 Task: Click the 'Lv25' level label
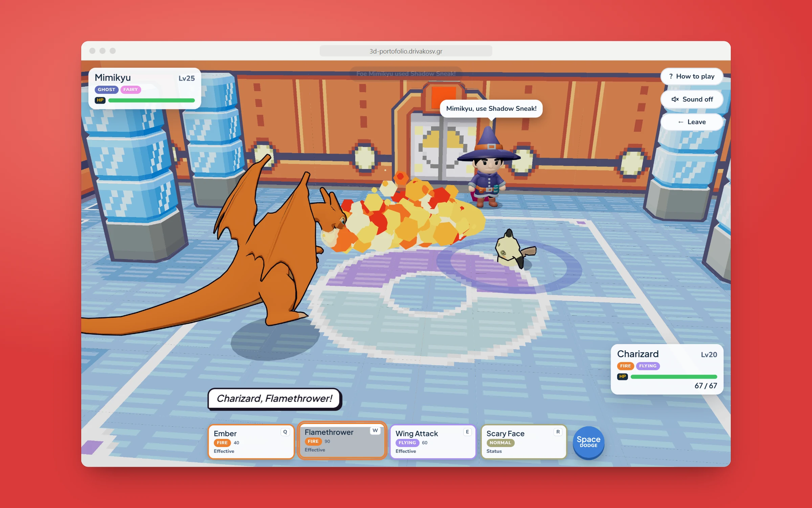pyautogui.click(x=186, y=78)
